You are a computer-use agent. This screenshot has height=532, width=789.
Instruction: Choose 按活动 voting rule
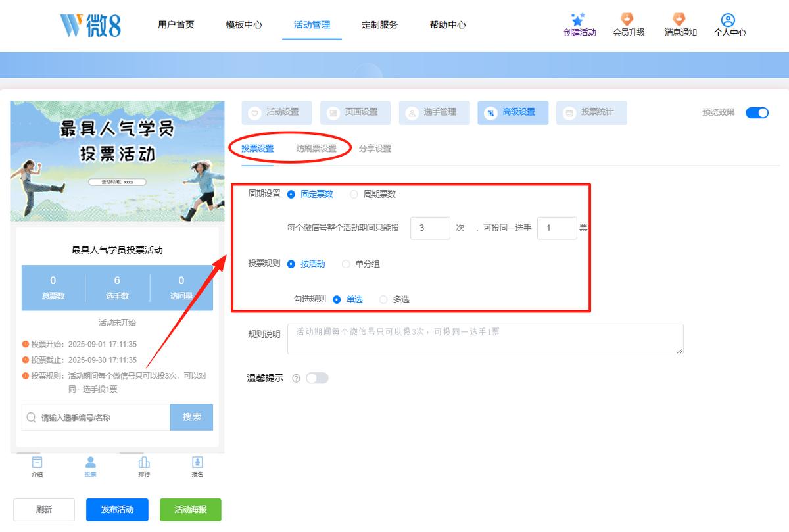pos(306,264)
